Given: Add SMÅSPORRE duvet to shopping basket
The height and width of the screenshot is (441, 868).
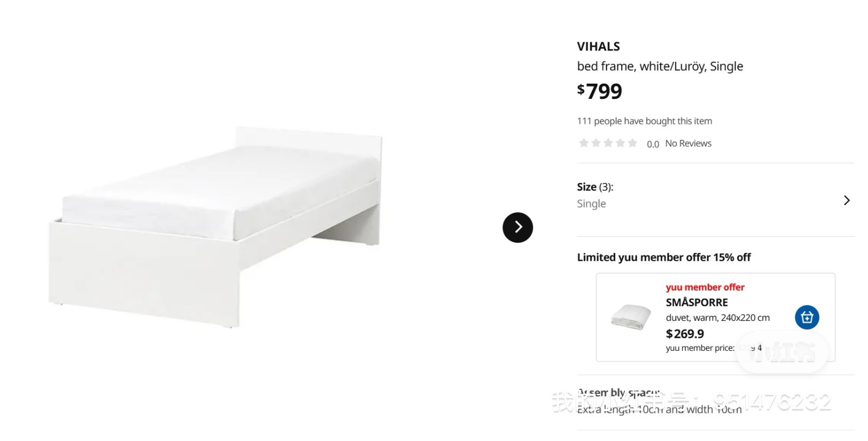Looking at the screenshot, I should click(807, 317).
